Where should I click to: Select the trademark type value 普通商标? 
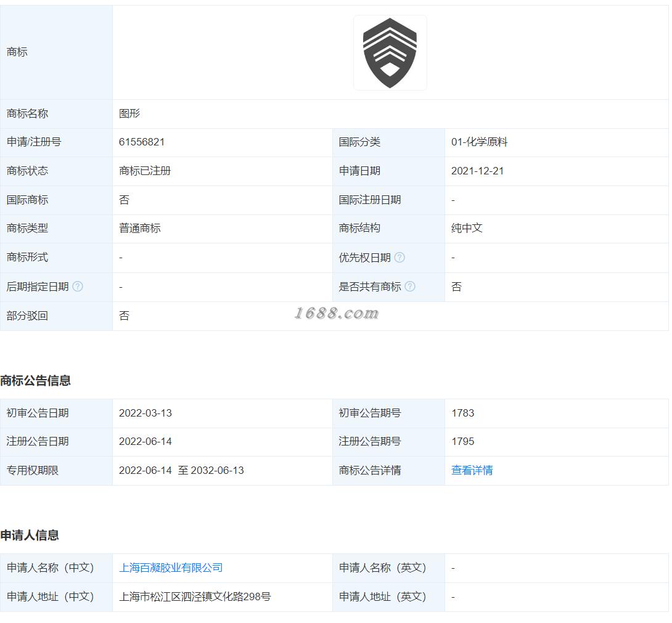(x=140, y=228)
